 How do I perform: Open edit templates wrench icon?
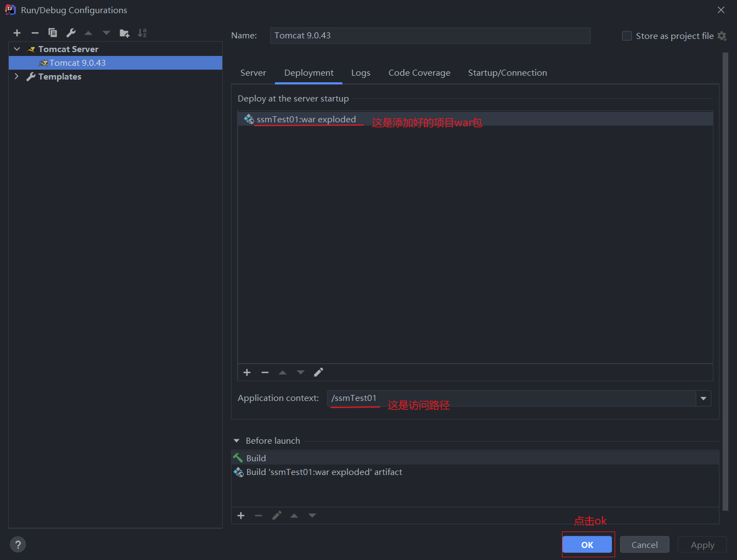[71, 33]
